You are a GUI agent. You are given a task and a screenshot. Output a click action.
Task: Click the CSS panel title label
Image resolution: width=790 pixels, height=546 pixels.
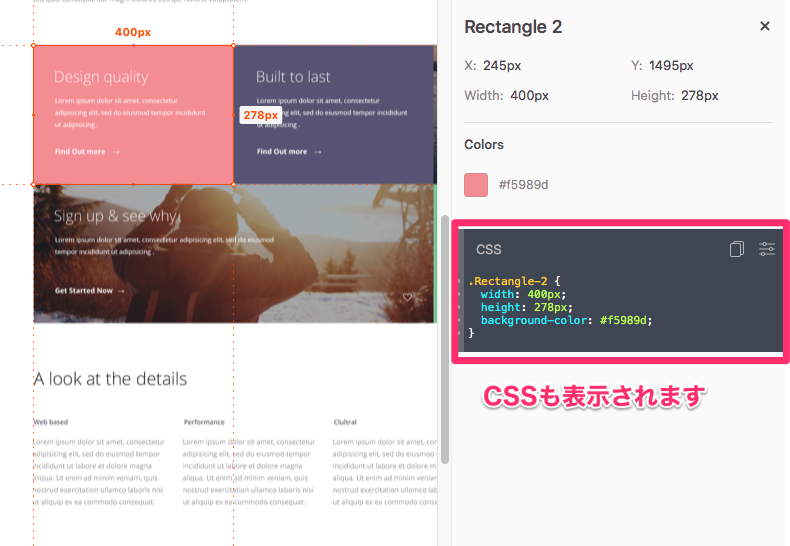coord(489,249)
